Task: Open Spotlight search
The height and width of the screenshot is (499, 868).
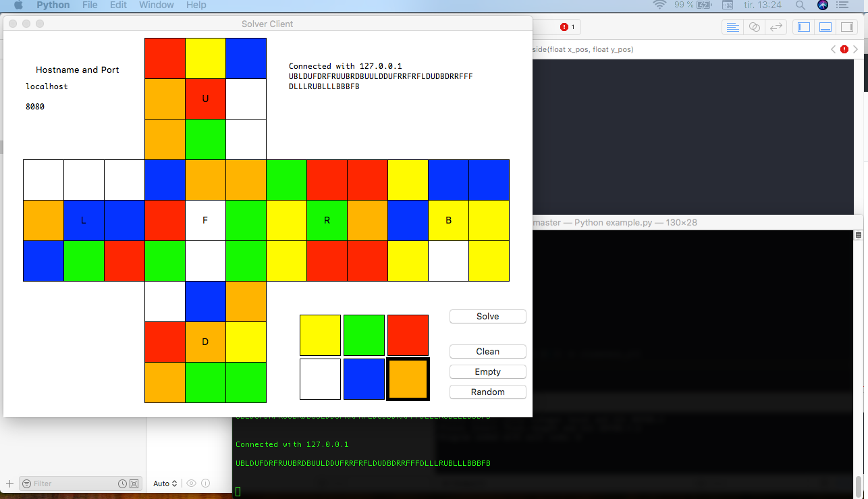Action: coord(801,5)
